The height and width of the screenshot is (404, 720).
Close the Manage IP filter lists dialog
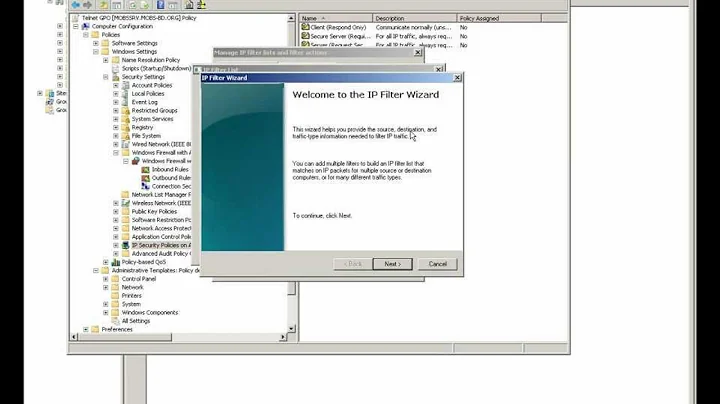click(418, 52)
